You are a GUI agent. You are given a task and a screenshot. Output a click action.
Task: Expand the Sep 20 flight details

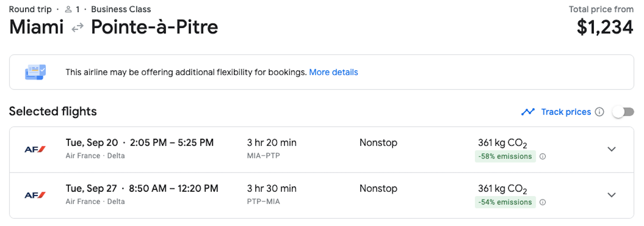tap(612, 149)
